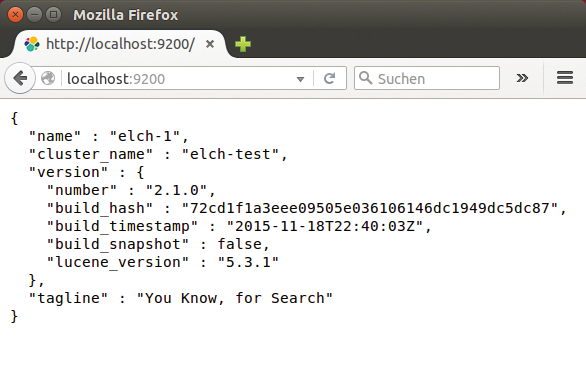Viewport: 586px width, 378px height.
Task: Click into the Suchen search field
Action: pos(427,78)
